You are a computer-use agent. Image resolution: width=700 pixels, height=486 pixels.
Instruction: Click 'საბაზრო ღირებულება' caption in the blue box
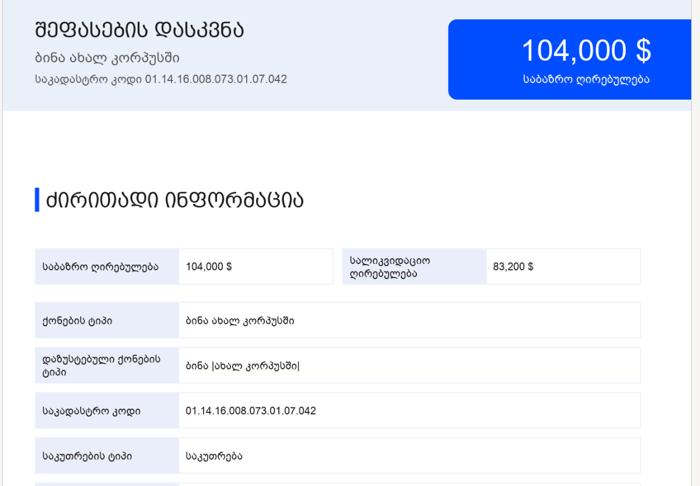coord(586,79)
